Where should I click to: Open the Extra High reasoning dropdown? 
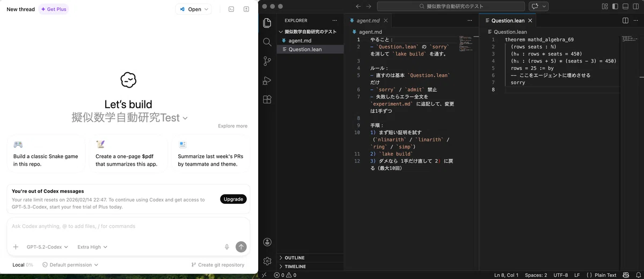[x=92, y=247]
